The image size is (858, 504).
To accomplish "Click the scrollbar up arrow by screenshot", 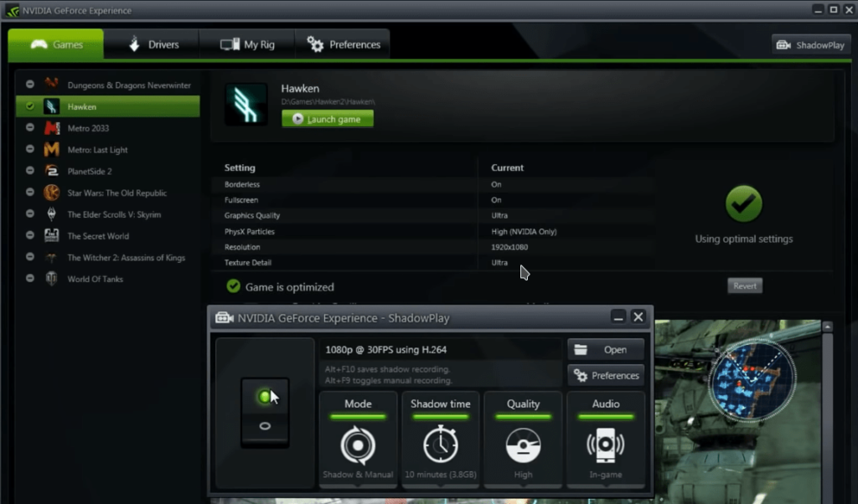I will click(x=827, y=327).
